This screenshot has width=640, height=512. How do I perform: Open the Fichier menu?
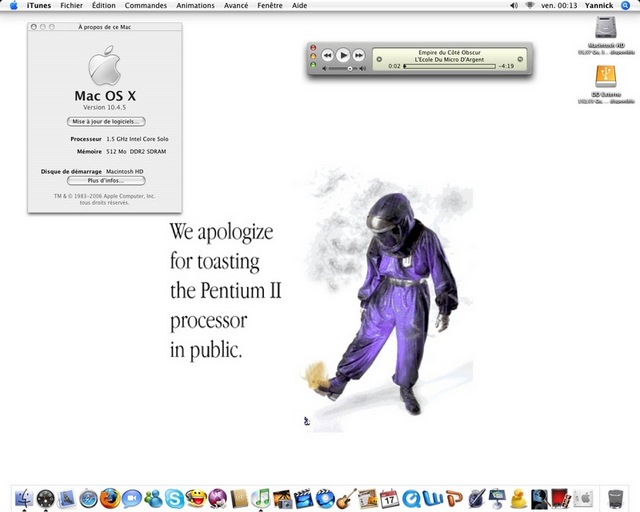coord(71,5)
